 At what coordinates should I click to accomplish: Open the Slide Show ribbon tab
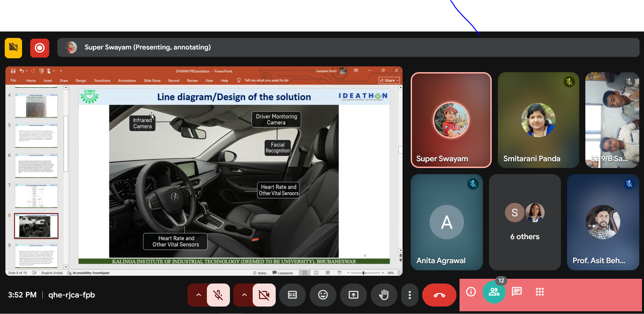tap(152, 81)
